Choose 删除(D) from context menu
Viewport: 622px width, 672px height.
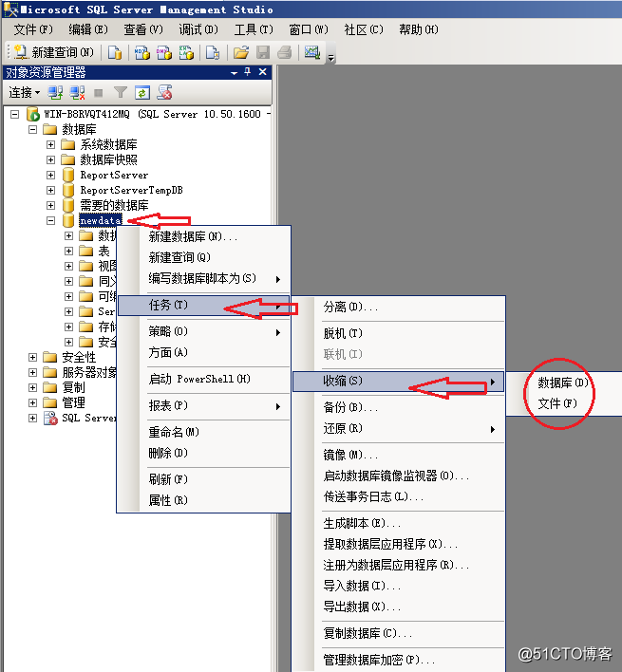tap(204, 453)
